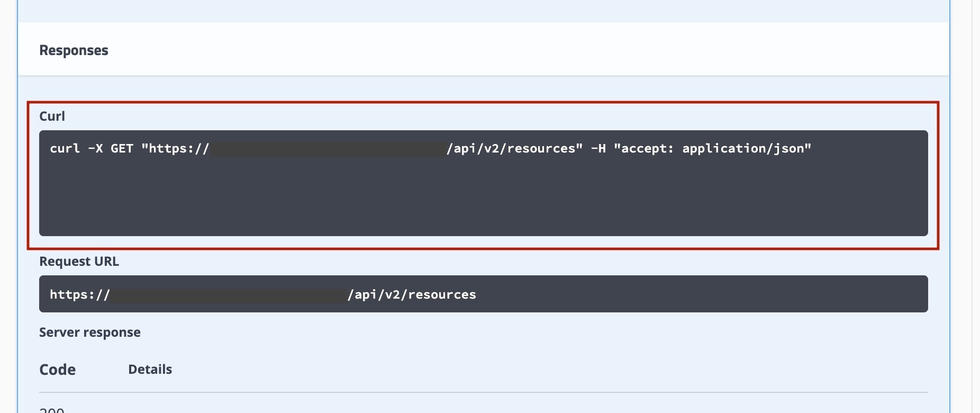980x413 pixels.
Task: Click empty space in Request URL box
Action: click(688, 294)
